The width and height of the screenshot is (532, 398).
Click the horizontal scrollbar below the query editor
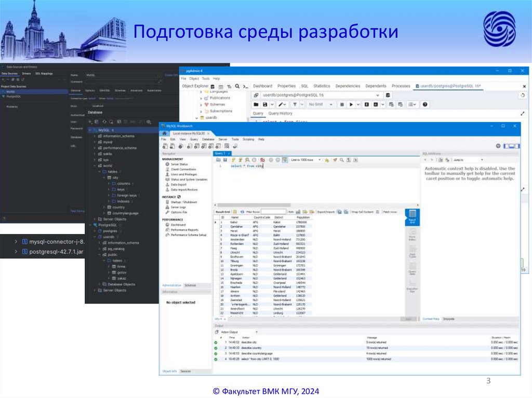(x=254, y=205)
